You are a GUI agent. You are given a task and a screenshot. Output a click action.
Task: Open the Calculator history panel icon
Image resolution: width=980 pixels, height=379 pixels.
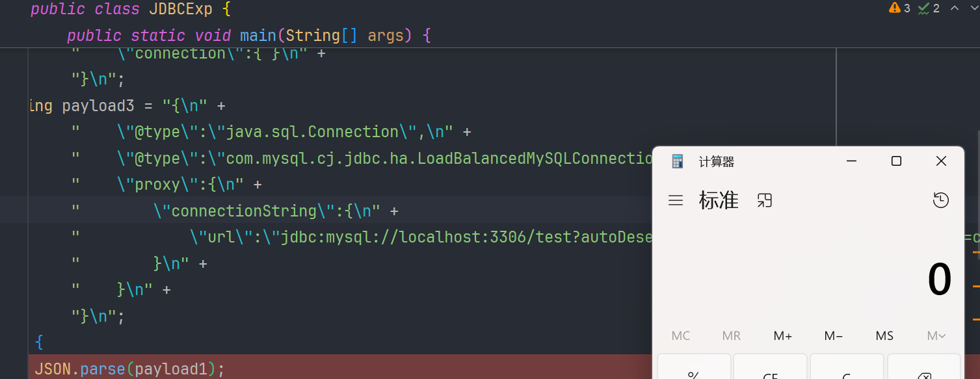point(940,200)
